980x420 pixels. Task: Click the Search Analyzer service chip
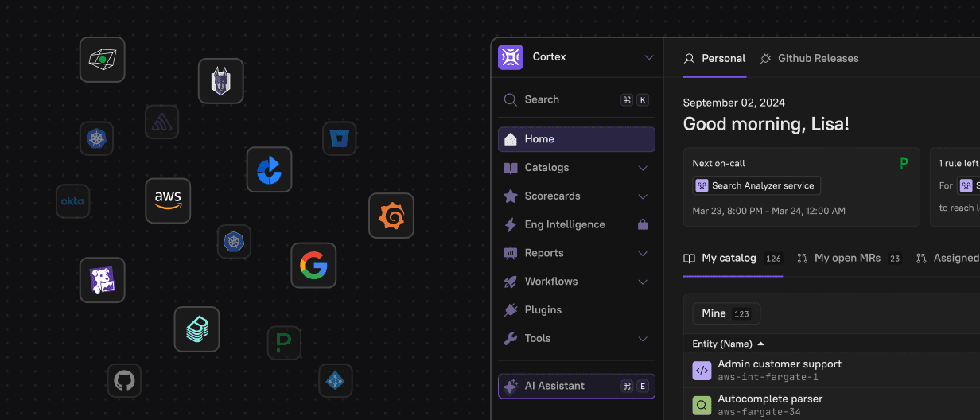click(x=756, y=185)
